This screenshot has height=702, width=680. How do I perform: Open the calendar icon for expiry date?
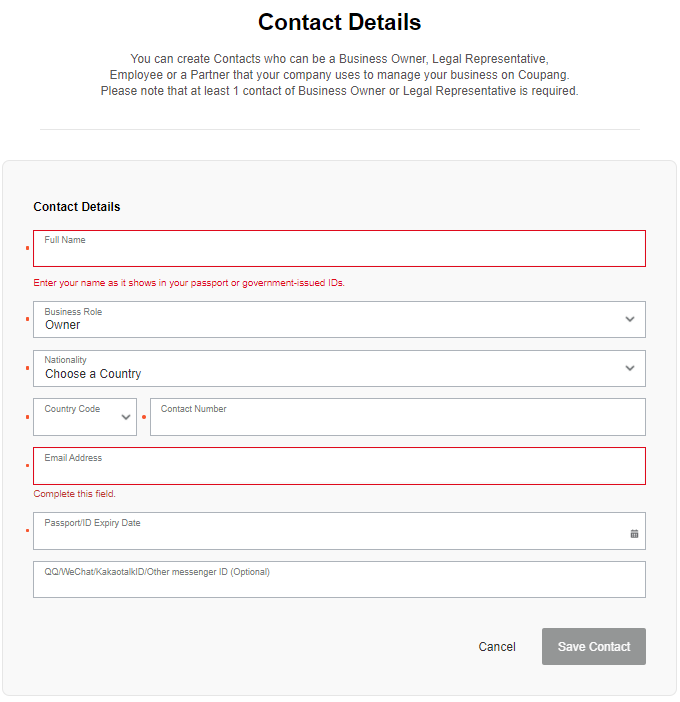pyautogui.click(x=634, y=533)
